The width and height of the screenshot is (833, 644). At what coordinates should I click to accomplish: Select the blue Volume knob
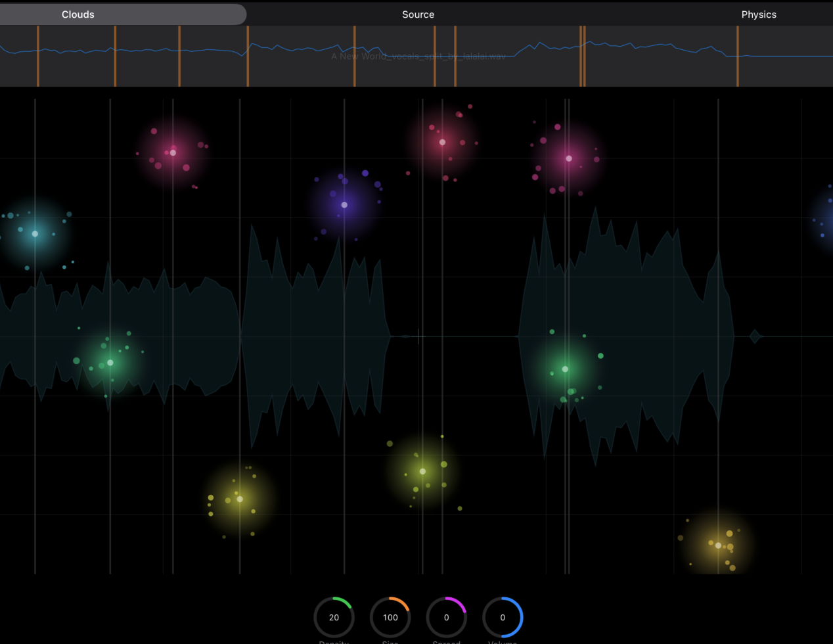503,617
